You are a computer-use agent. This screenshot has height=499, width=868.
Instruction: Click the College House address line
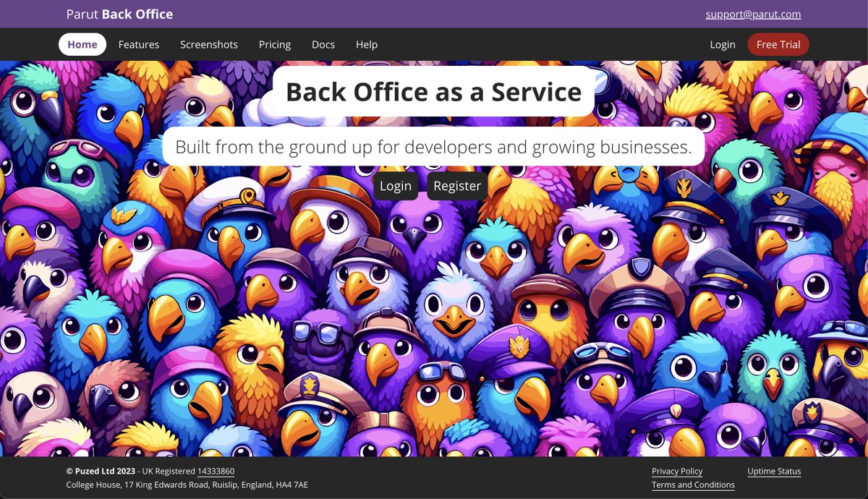pyautogui.click(x=187, y=485)
